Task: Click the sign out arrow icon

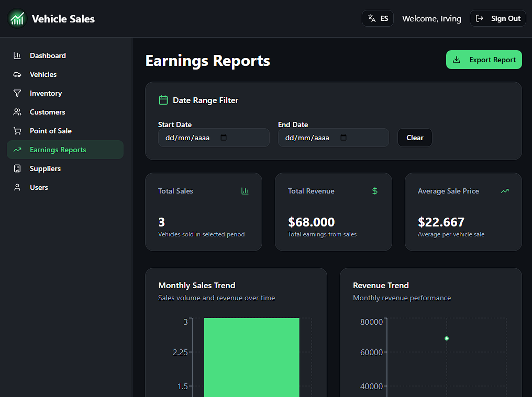Action: coord(480,18)
